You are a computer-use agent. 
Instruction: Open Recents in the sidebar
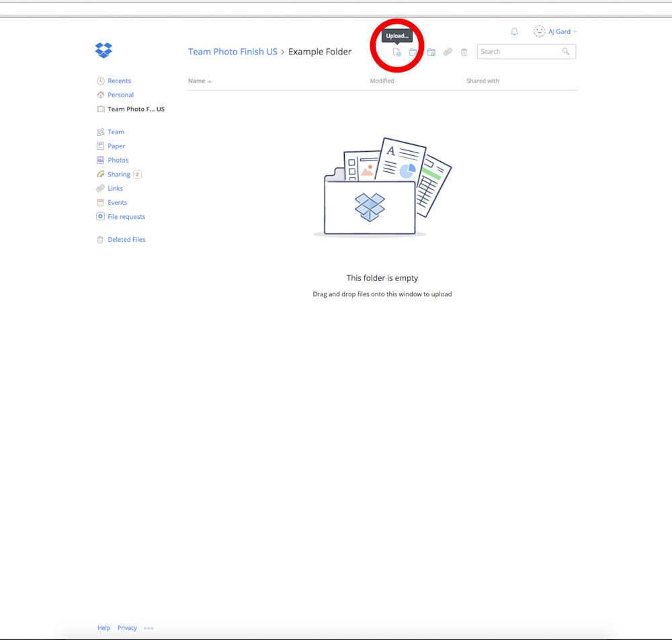[114, 81]
